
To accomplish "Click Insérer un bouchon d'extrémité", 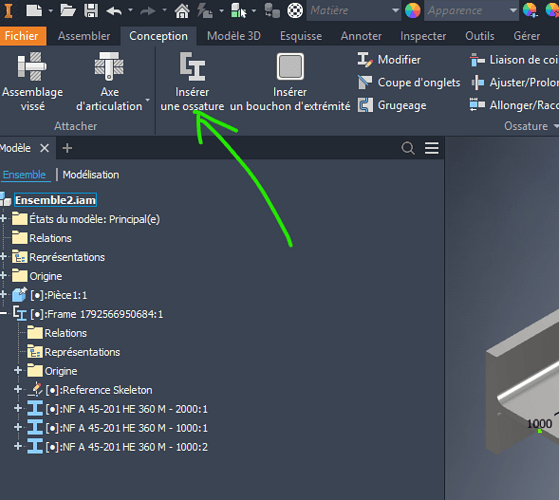I will point(290,82).
